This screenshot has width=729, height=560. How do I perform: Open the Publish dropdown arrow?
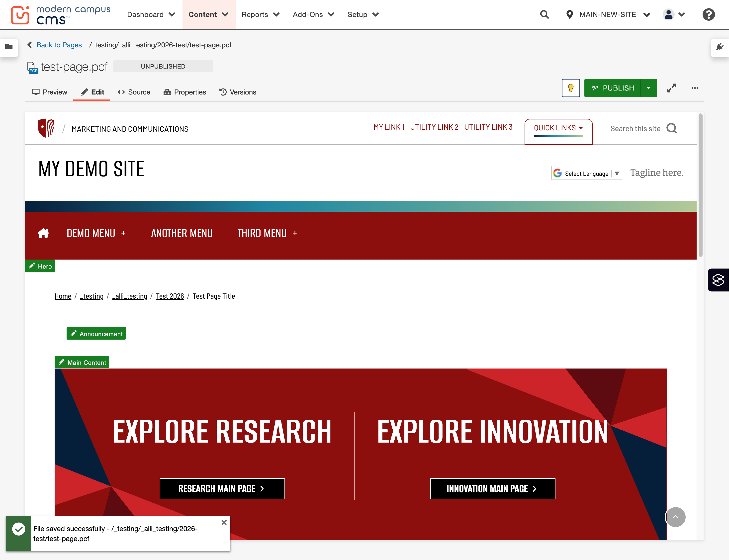point(649,88)
